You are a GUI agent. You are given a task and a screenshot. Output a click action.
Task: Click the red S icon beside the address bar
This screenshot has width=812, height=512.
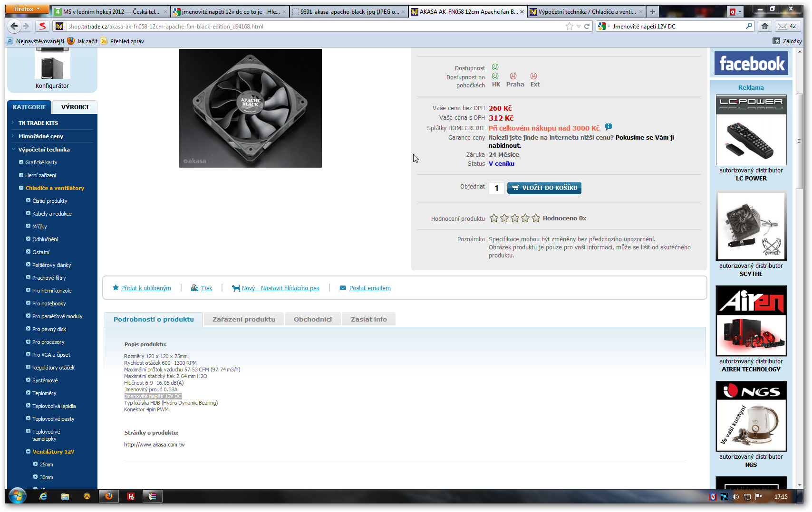43,26
